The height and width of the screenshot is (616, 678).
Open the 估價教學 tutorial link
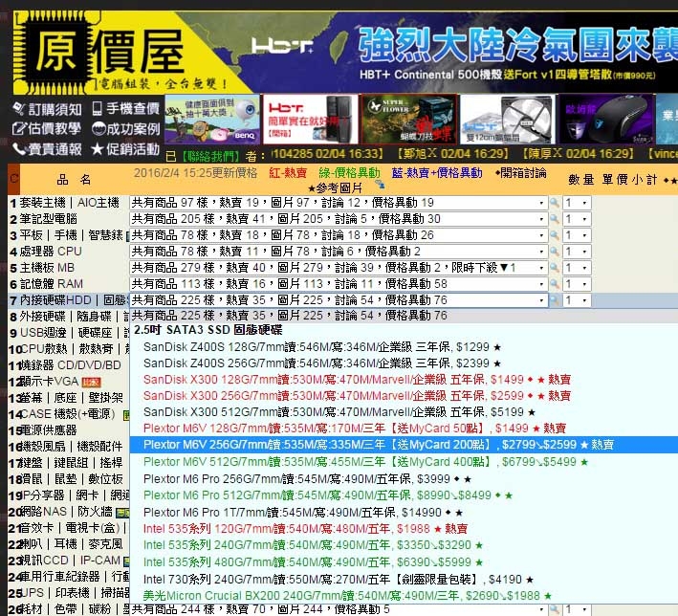(46, 128)
